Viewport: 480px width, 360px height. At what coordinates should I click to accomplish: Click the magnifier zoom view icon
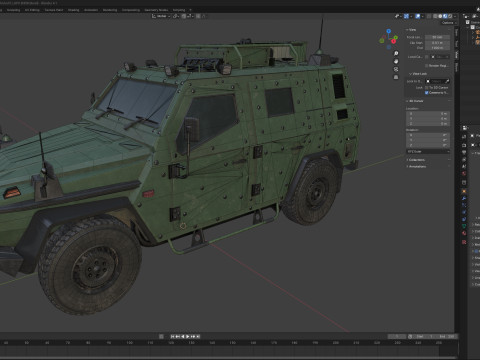396,54
